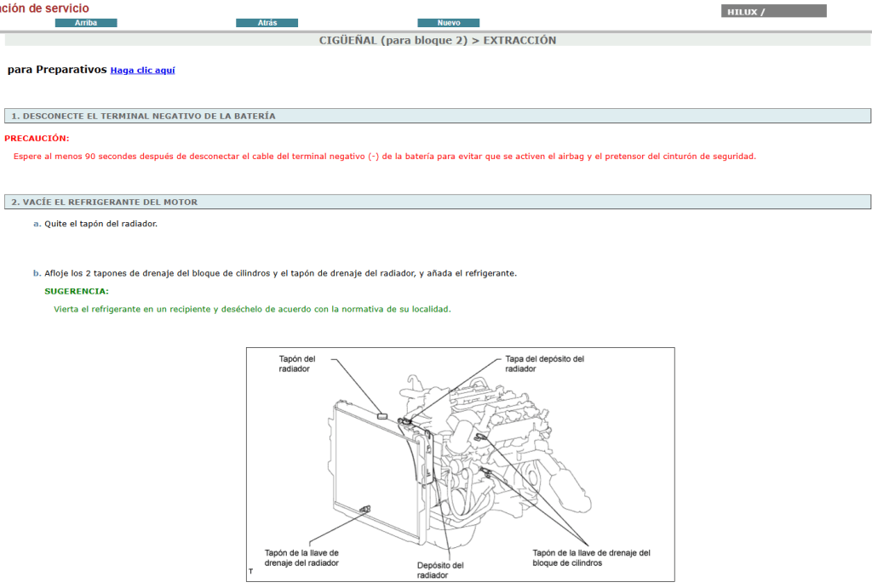The width and height of the screenshot is (872, 588).
Task: Click 'Tapón de la llave de drenaje del bloque' label
Action: (x=591, y=557)
